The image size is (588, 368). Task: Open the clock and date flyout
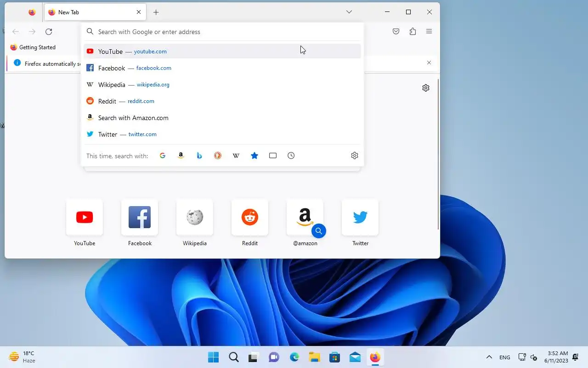coord(556,357)
